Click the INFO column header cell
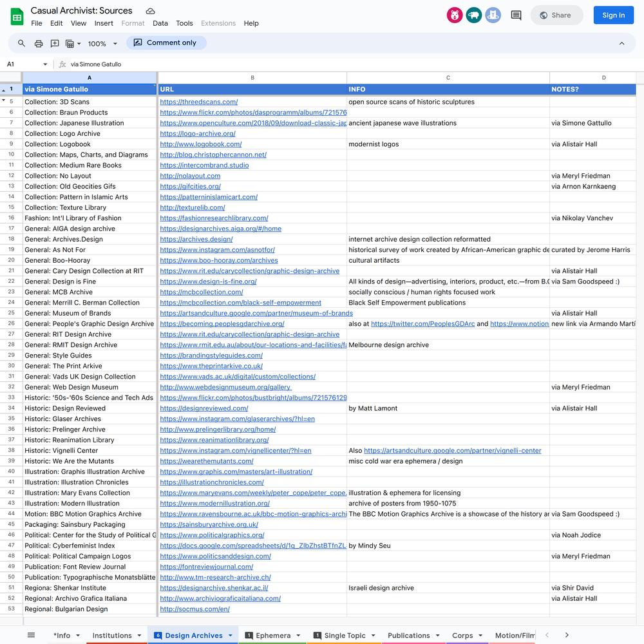 click(448, 89)
